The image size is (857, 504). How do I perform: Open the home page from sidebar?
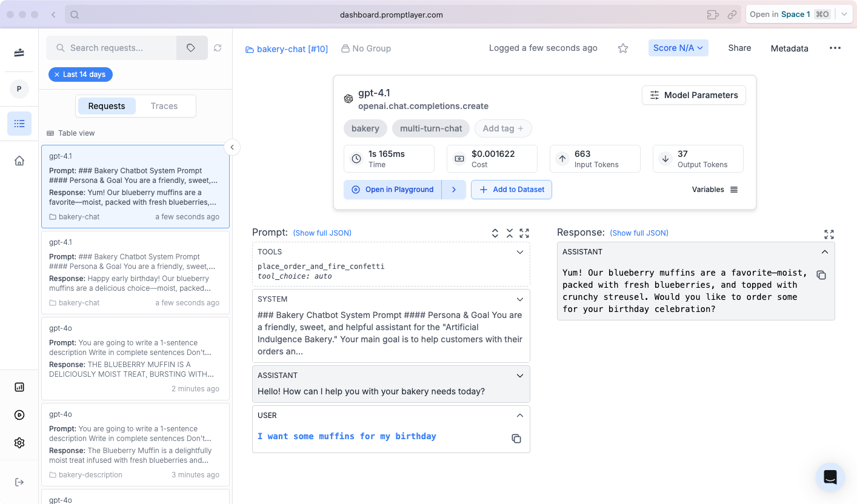coord(19,161)
